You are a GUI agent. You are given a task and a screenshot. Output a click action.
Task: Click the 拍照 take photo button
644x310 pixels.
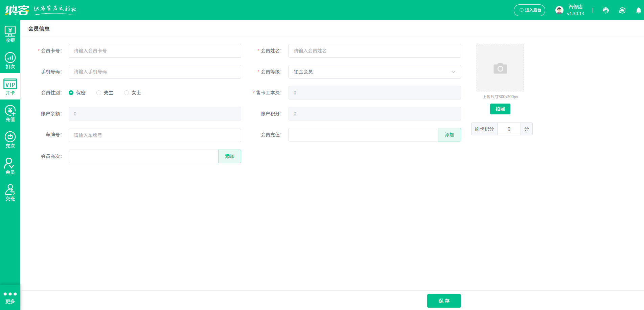(x=500, y=109)
